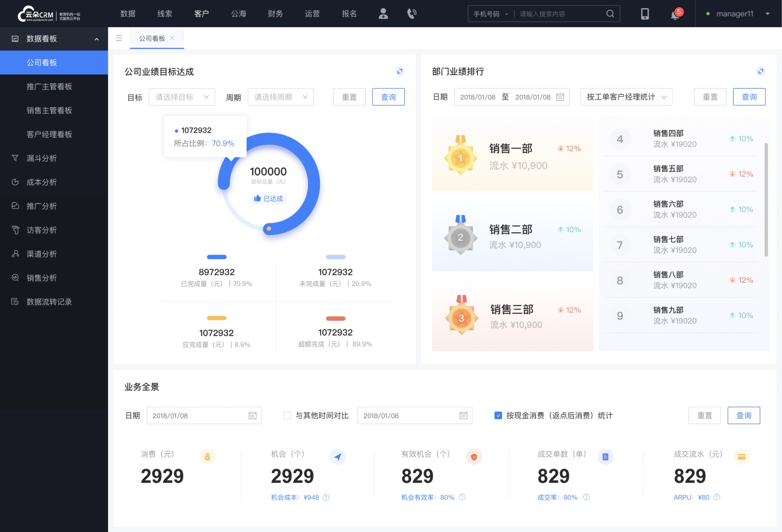The height and width of the screenshot is (532, 782).
Task: Click 查询 button in 业务全景 section
Action: coord(743,416)
